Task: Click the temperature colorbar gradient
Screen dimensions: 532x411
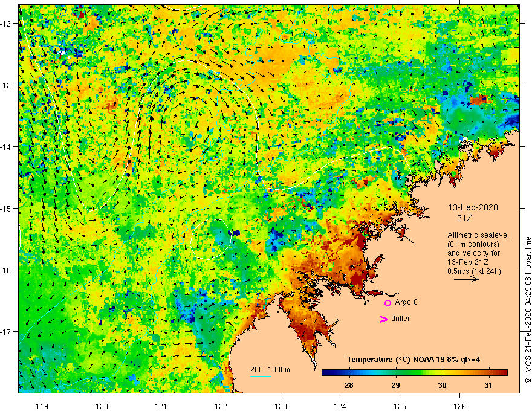Action: [414, 372]
